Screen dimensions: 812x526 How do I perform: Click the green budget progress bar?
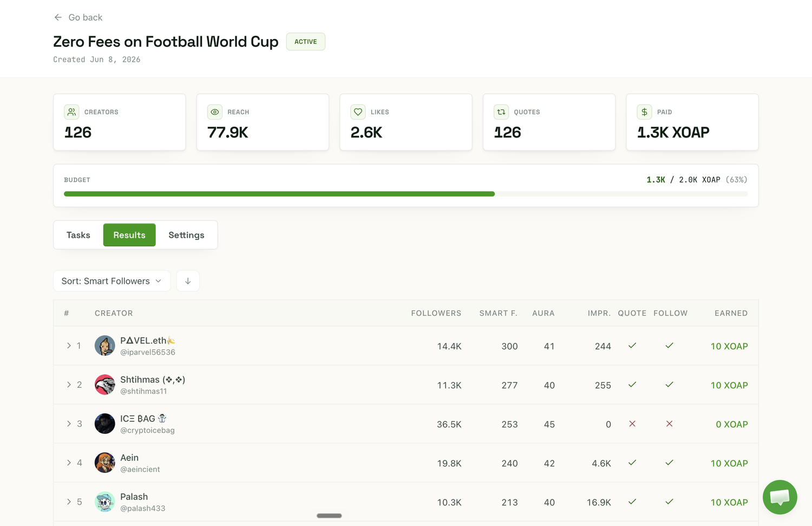pyautogui.click(x=279, y=194)
